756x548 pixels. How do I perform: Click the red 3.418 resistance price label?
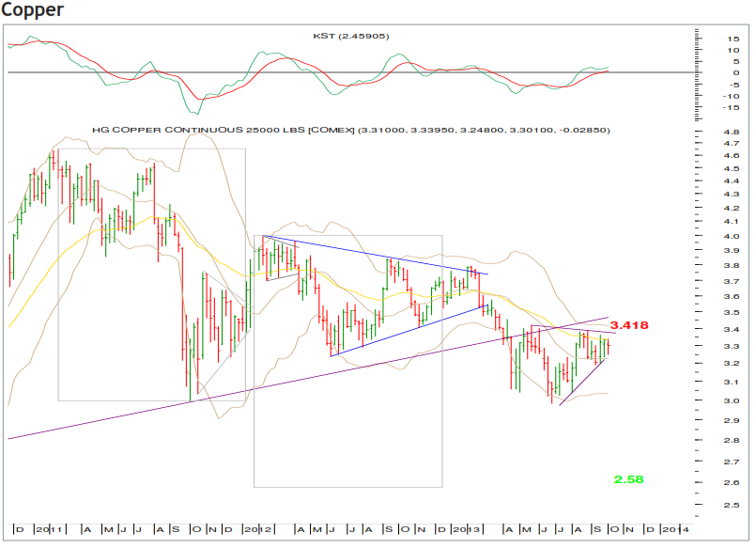tap(629, 324)
